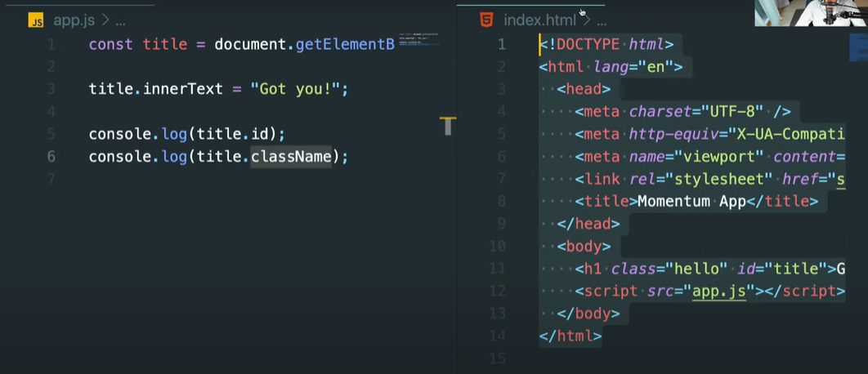Image resolution: width=868 pixels, height=374 pixels.
Task: Expand the breadcrumb ellipsis after index.html
Action: point(602,21)
